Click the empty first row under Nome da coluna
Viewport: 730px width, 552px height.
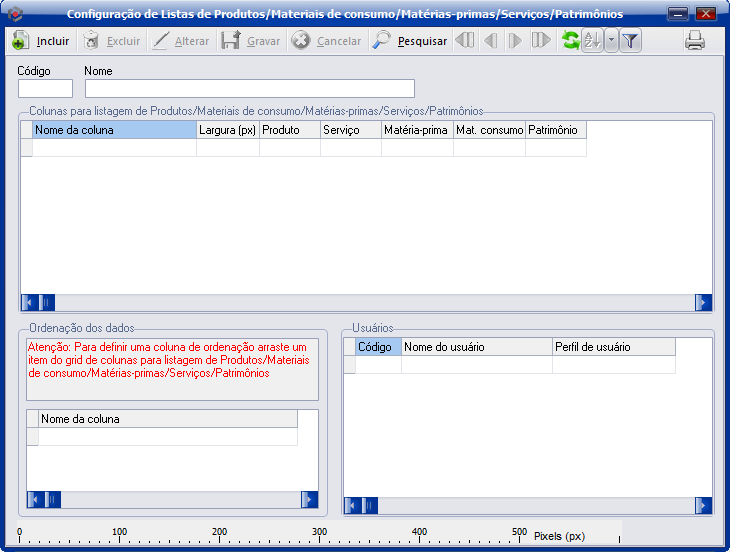[x=115, y=148]
